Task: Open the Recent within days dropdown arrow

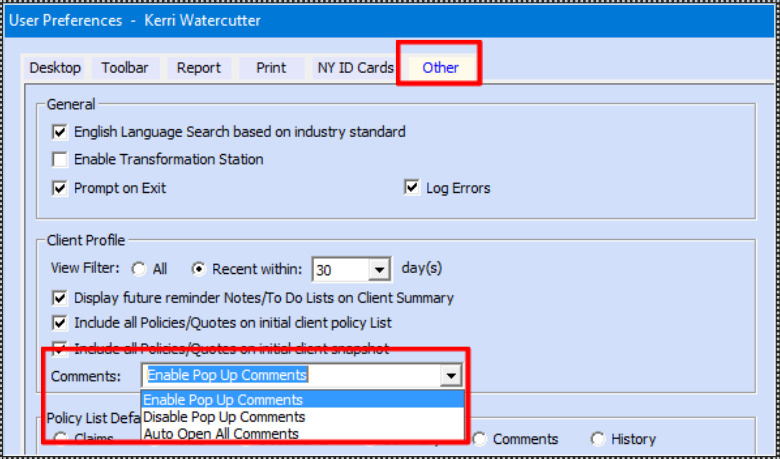Action: point(380,270)
